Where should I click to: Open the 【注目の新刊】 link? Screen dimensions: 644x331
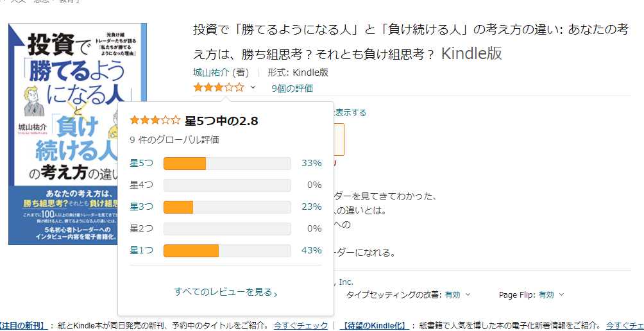coord(23,326)
